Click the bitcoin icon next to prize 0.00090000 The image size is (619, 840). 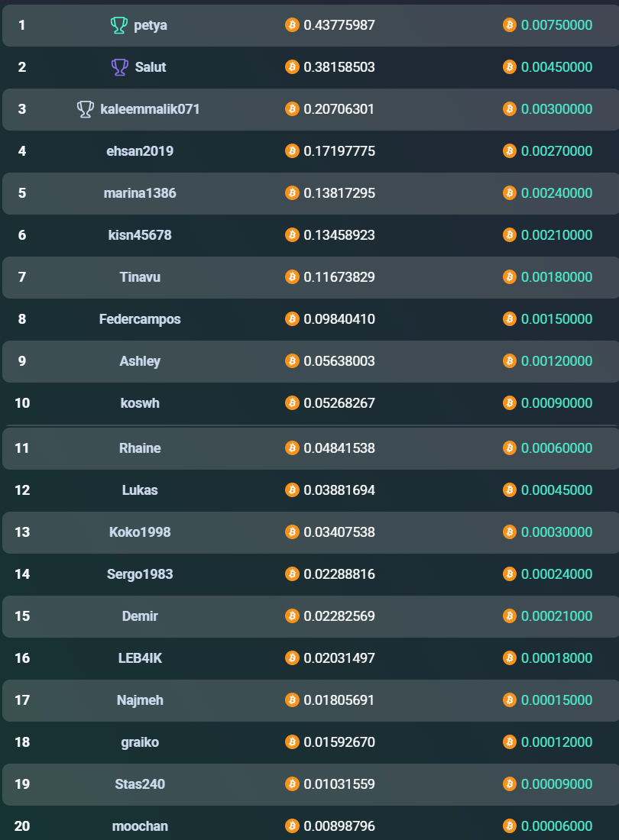coord(510,403)
